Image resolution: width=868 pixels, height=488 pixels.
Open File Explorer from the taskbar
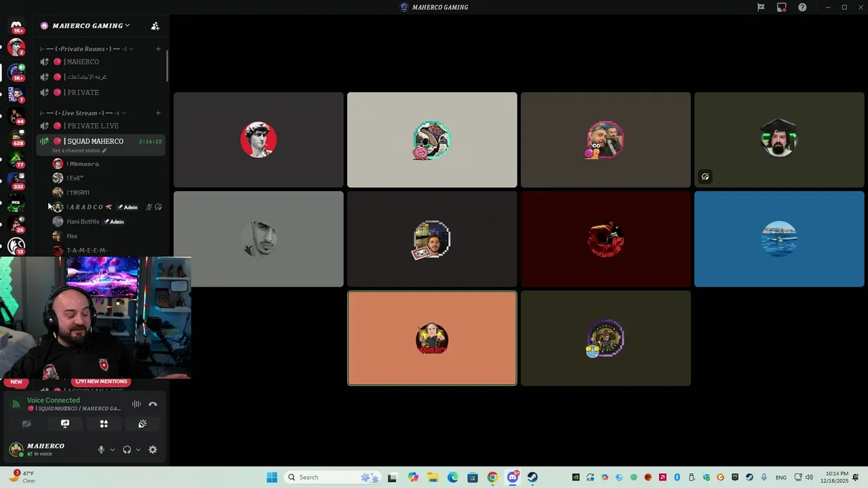(433, 477)
